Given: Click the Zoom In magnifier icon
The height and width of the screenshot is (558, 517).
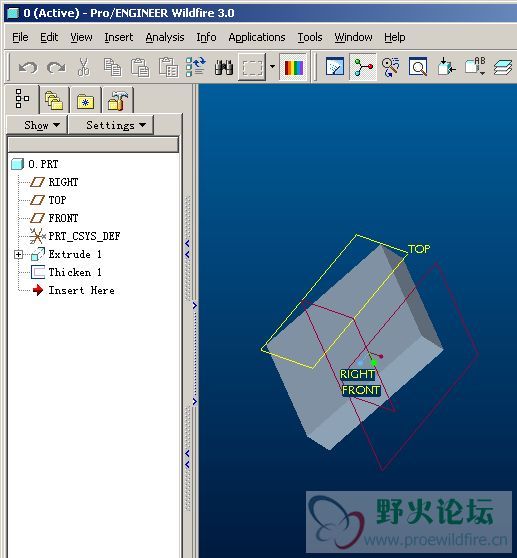Looking at the screenshot, I should click(x=418, y=67).
